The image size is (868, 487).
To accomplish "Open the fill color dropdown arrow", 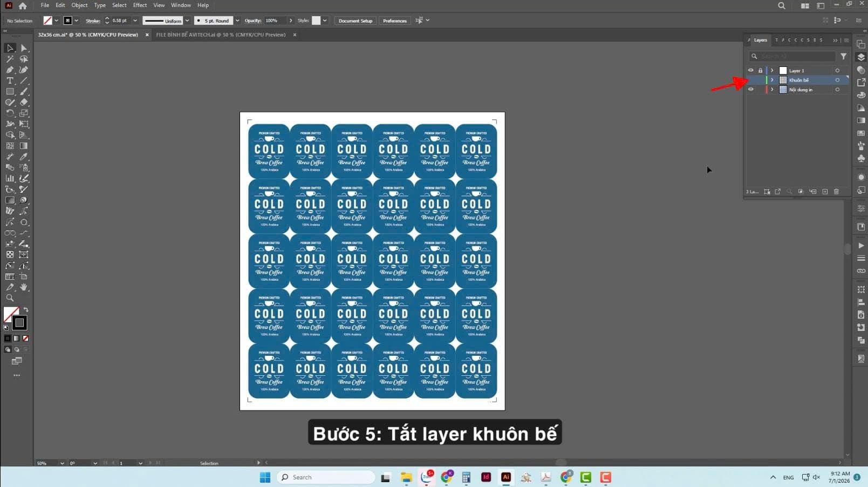I will [56, 21].
